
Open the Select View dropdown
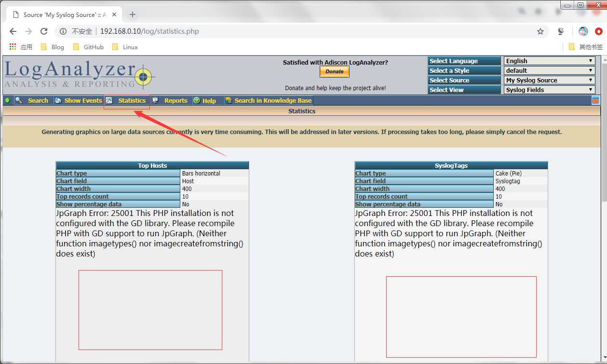[550, 90]
